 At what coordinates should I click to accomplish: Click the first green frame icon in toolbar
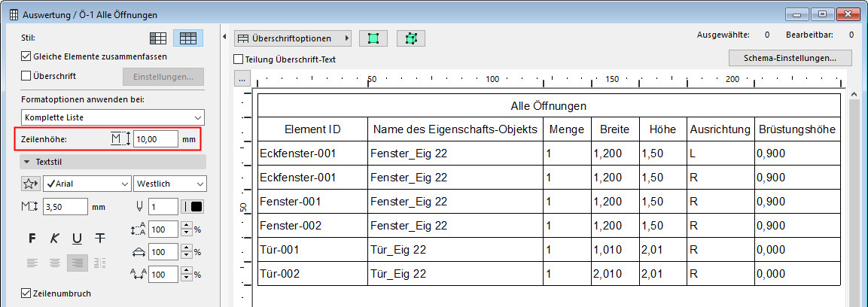(x=373, y=38)
